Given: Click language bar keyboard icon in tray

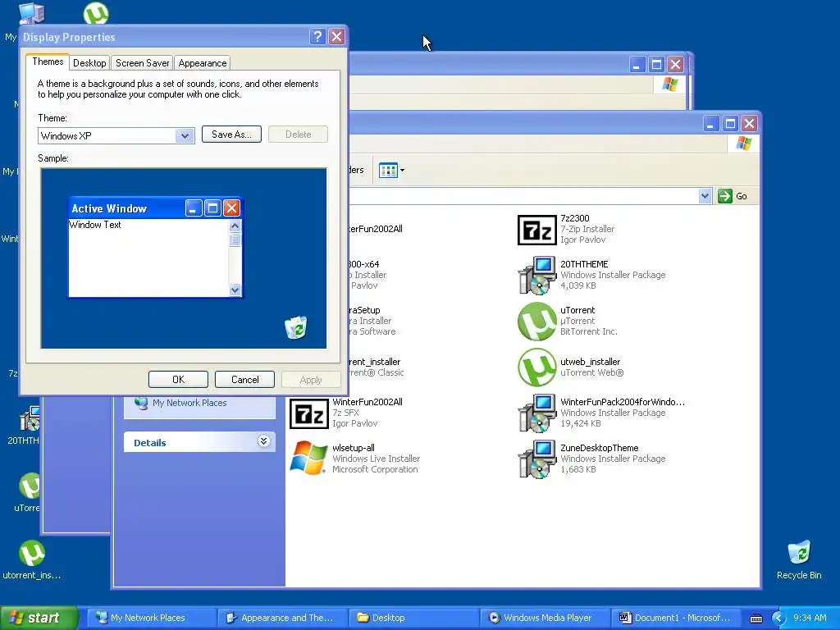Looking at the screenshot, I should click(x=756, y=619).
